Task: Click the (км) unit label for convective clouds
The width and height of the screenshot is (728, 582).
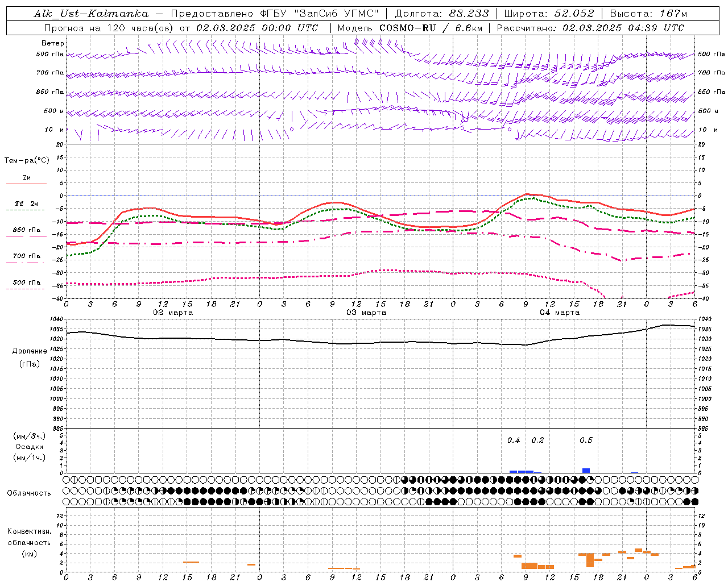Action: pos(30,554)
